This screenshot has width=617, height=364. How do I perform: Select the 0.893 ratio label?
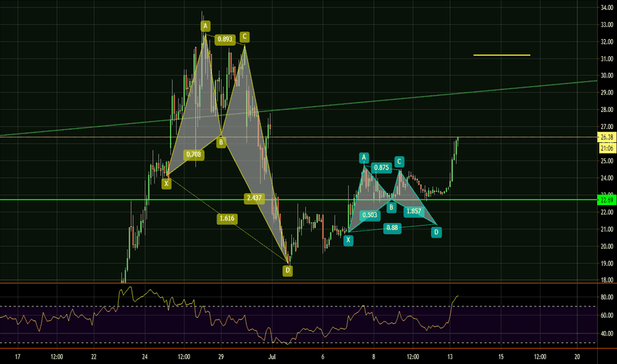point(225,39)
